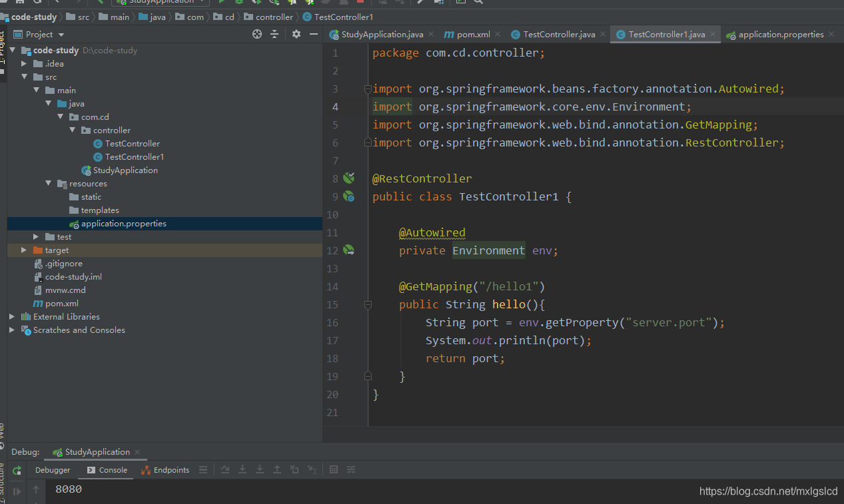Expand Scratches and Consoles node

click(13, 330)
